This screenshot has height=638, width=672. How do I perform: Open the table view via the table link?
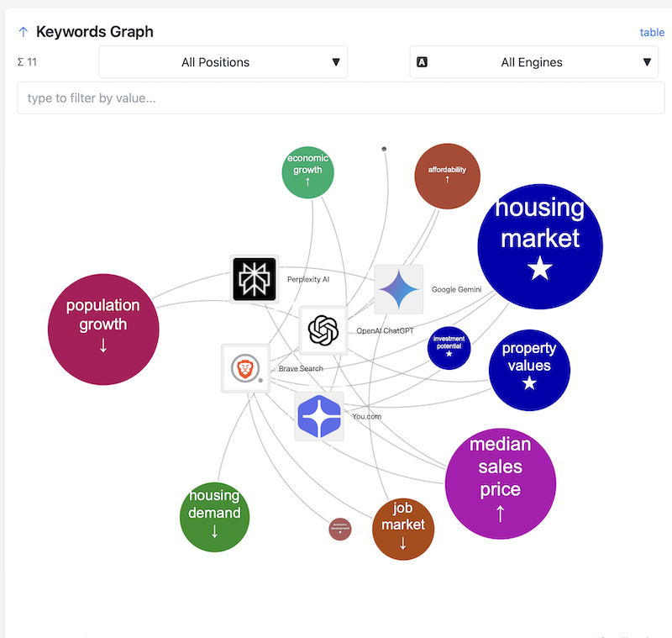tap(652, 32)
